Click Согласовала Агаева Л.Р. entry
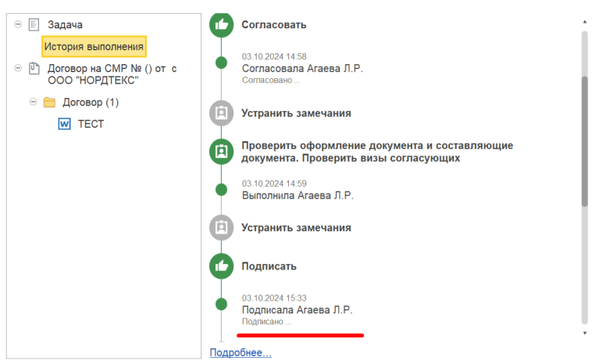This screenshot has height=364, width=610. pos(302,69)
